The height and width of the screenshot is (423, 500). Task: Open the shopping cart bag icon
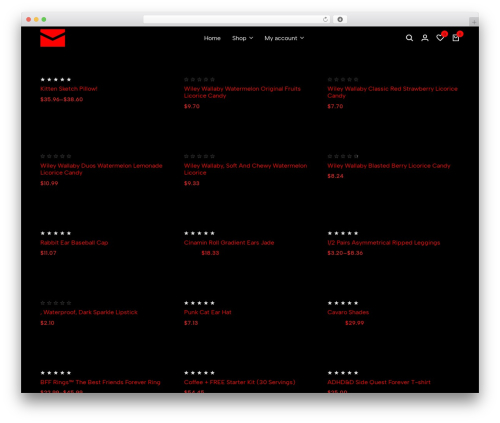(x=456, y=38)
